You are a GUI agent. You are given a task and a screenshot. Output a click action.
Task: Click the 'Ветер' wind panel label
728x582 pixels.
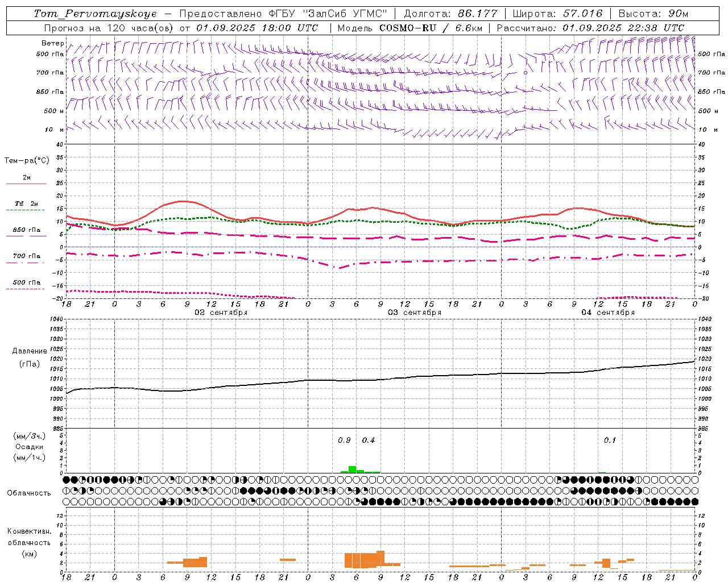[53, 43]
